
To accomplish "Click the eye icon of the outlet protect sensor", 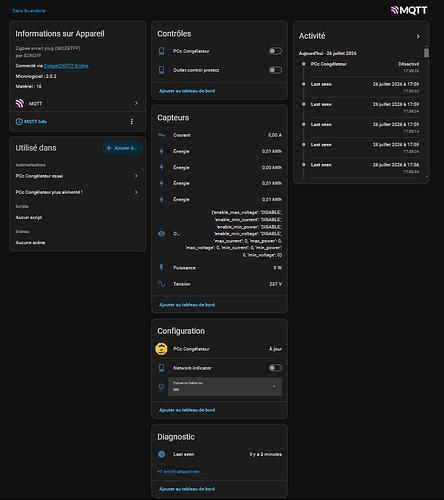I will click(x=161, y=234).
